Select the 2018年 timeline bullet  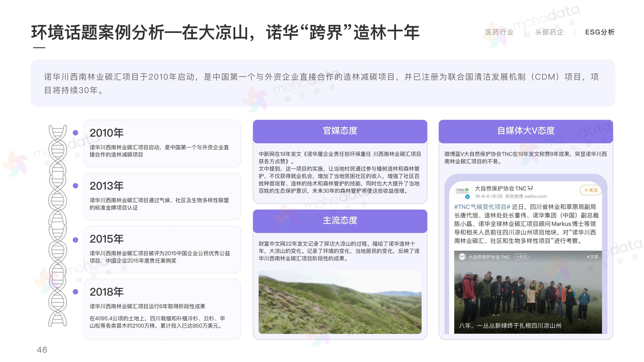(75, 292)
